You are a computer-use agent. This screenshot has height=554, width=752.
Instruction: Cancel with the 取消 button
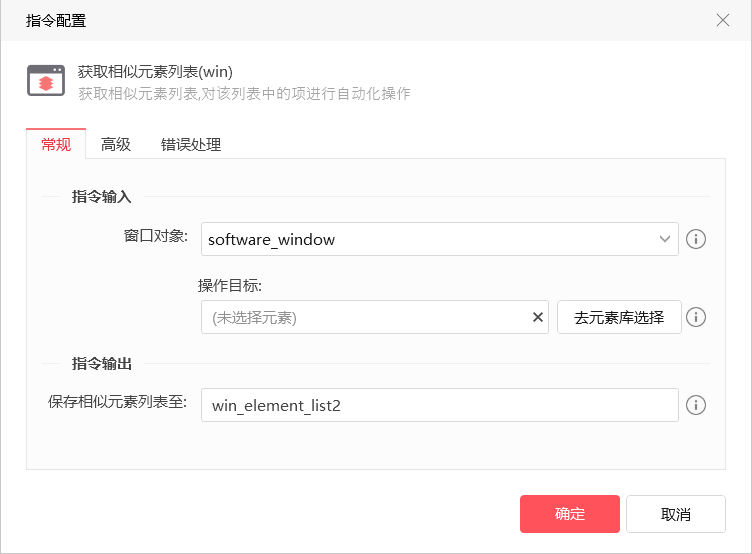tap(675, 514)
